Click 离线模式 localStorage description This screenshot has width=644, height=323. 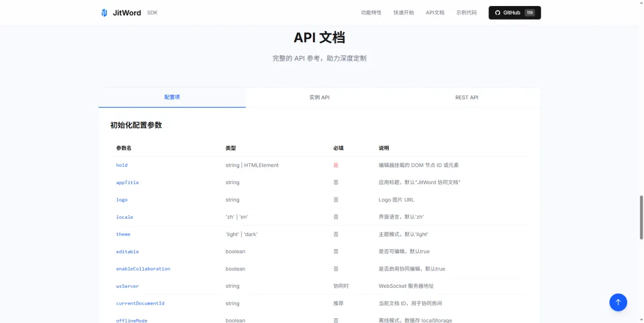(415, 321)
